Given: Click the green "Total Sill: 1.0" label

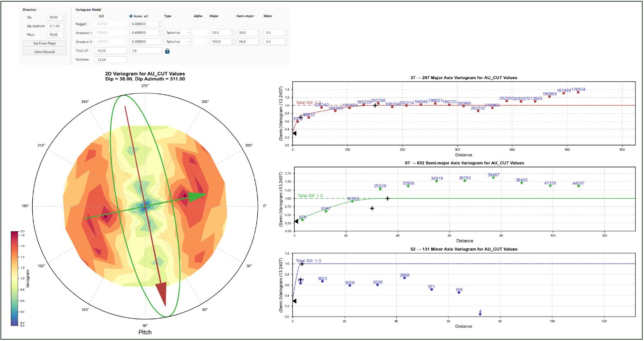Looking at the screenshot, I should 310,196.
